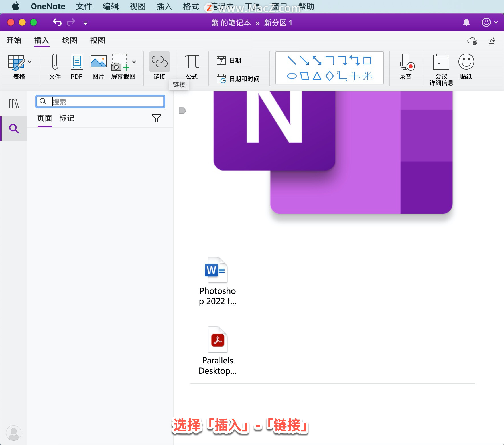Insert an equation with the pi icon
This screenshot has height=445, width=504.
click(x=192, y=67)
